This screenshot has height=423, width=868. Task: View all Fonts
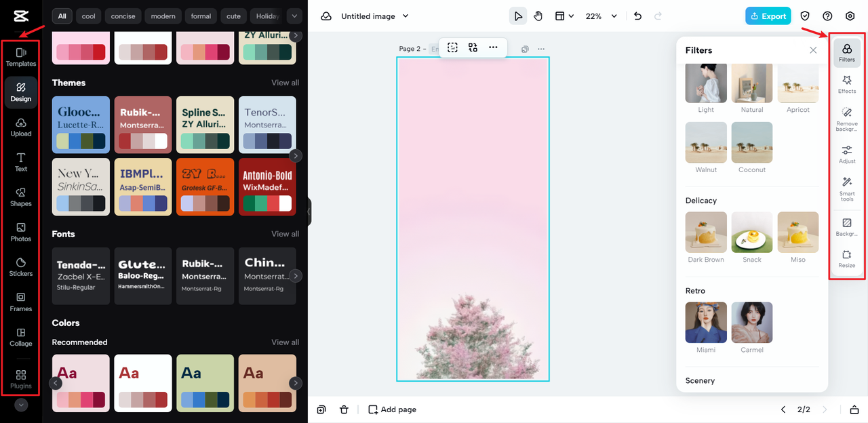(285, 234)
